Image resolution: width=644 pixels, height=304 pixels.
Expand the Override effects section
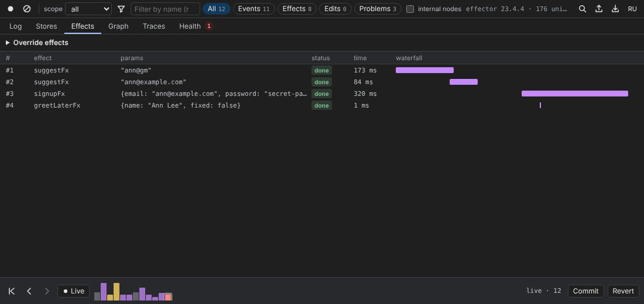(37, 43)
